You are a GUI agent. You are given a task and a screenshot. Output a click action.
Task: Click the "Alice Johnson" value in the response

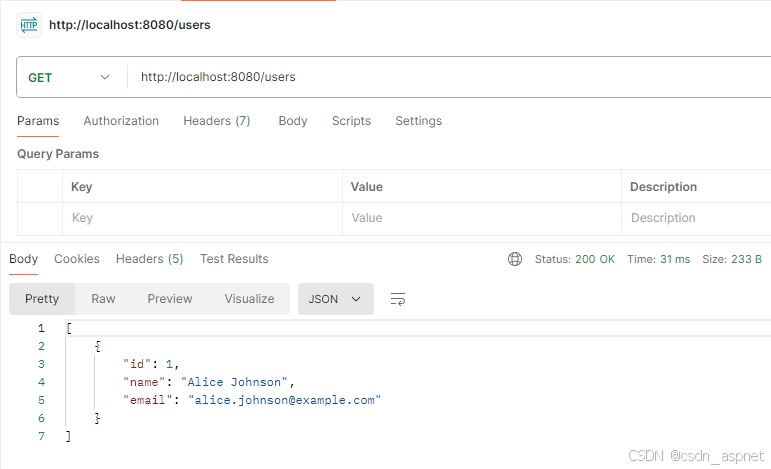click(234, 382)
